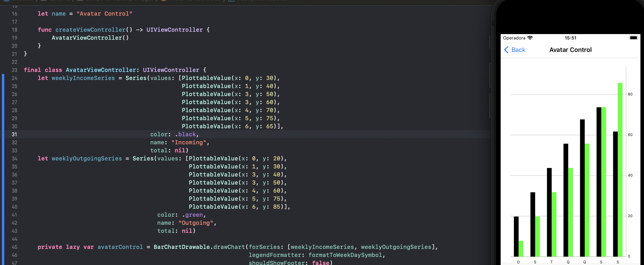Viewport: 644px width, 265px height.
Task: Click the orange AvatarViewController class icon in the jump bar
Action: 164,1
